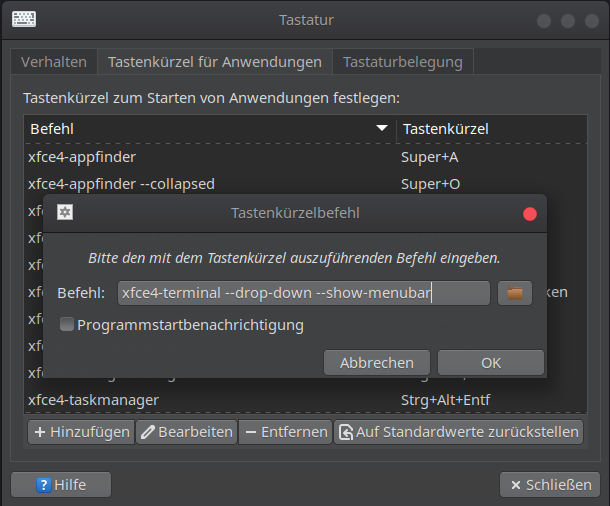Edit selected shortcut with Bearbeiten
This screenshot has width=610, height=506.
186,432
